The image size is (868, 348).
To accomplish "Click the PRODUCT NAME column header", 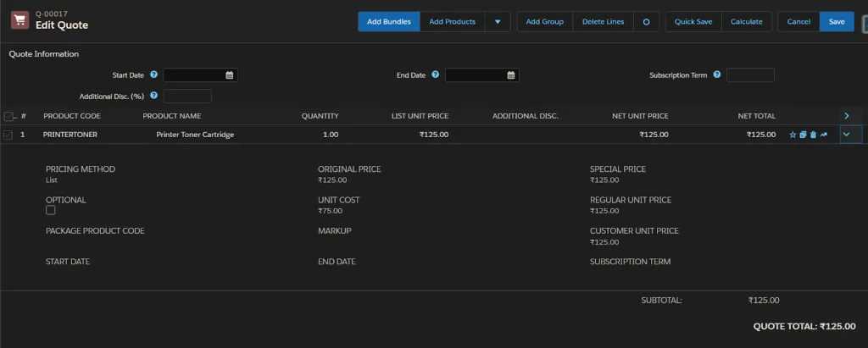I will pyautogui.click(x=171, y=116).
